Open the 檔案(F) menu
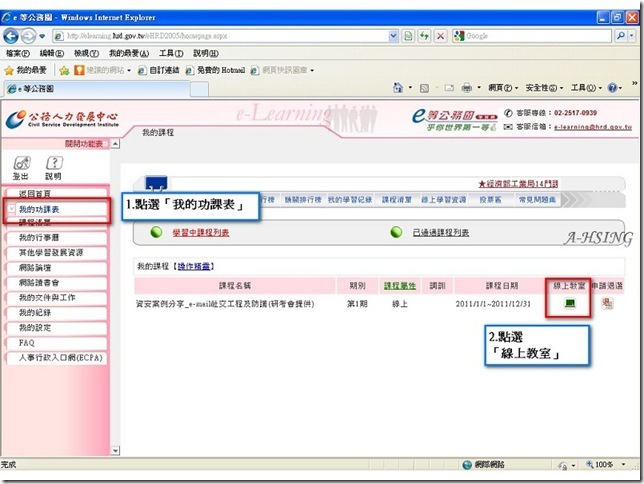 [x=18, y=53]
